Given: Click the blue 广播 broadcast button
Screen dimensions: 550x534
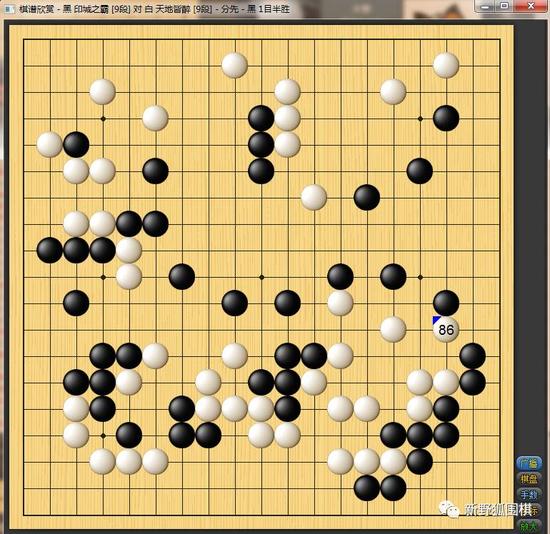Looking at the screenshot, I should point(529,463).
